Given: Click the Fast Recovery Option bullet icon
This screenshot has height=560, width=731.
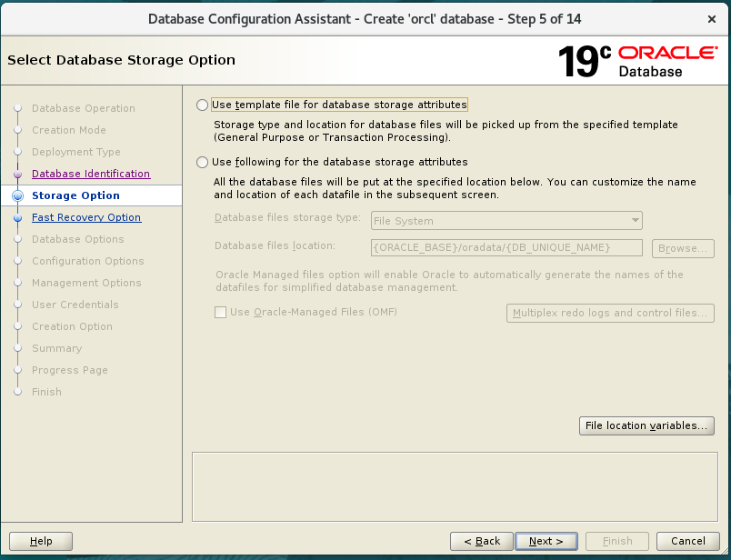Looking at the screenshot, I should [17, 218].
